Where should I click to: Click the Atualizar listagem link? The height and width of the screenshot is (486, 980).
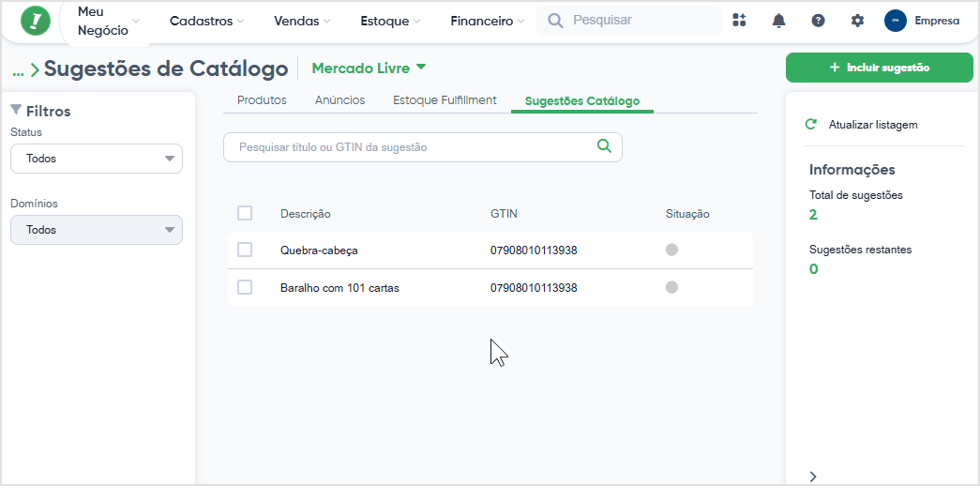pos(873,125)
